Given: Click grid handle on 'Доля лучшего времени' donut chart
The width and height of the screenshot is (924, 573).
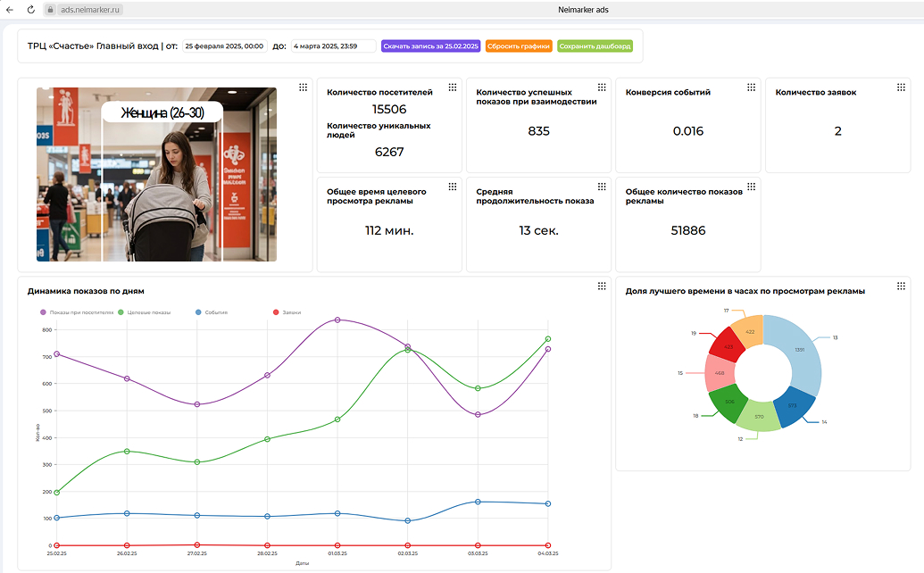Looking at the screenshot, I should (x=901, y=286).
